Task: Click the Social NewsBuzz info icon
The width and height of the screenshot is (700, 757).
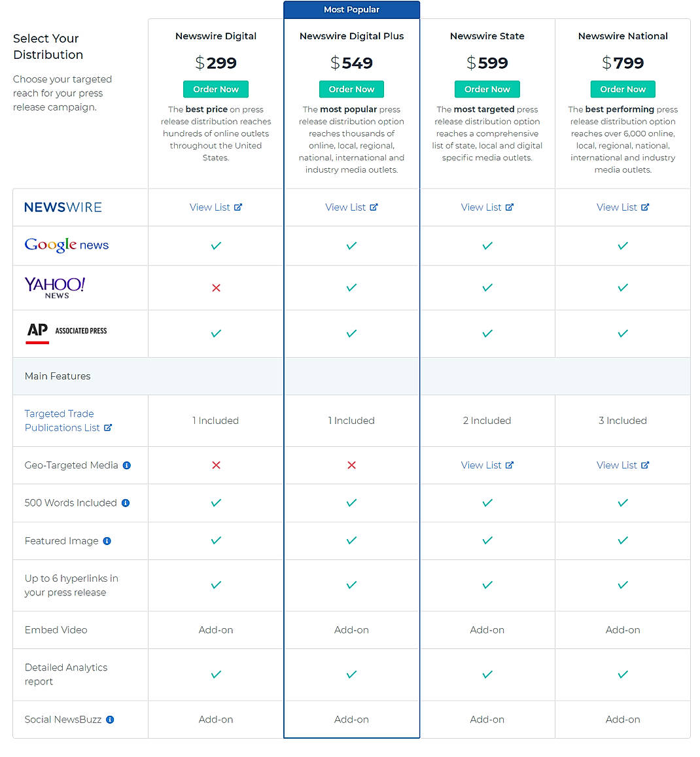Action: tap(110, 720)
